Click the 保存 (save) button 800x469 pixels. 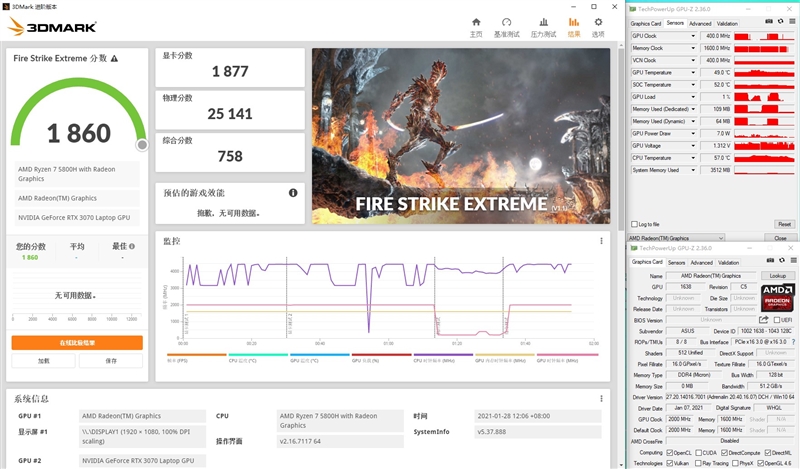click(111, 361)
